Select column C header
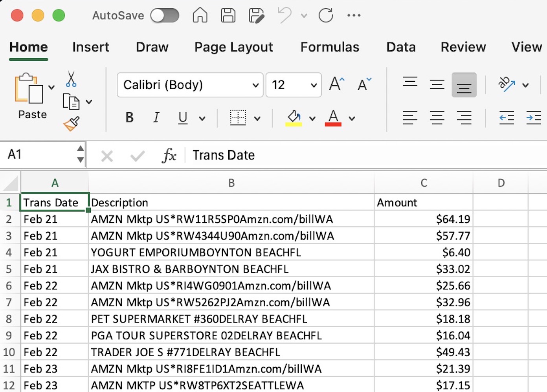This screenshot has width=547, height=392. [424, 183]
